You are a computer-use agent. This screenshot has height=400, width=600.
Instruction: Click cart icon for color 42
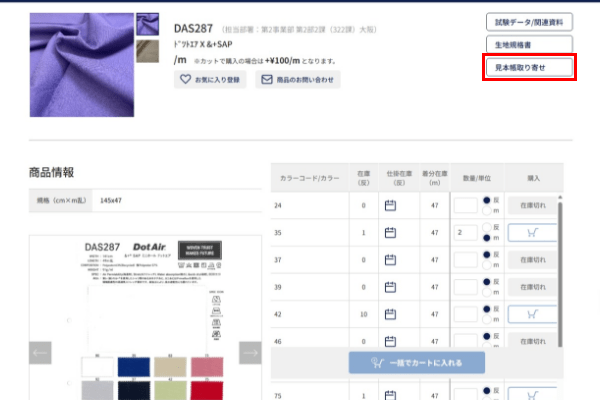(532, 315)
